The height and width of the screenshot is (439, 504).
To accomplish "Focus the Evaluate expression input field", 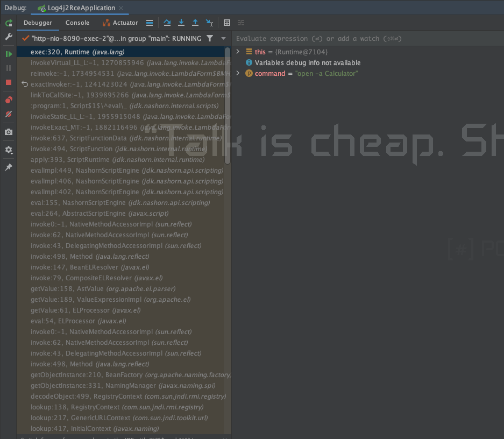I will click(368, 39).
